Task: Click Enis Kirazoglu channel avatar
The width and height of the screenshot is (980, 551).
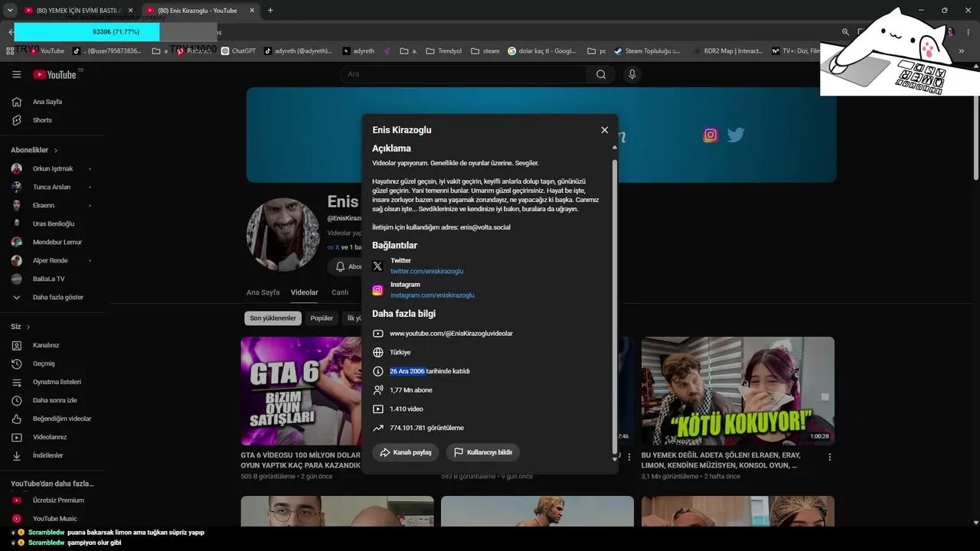Action: point(283,235)
